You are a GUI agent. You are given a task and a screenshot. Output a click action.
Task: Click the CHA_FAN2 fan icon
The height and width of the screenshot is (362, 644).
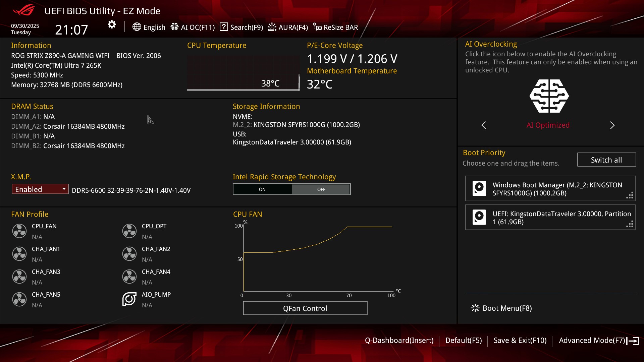point(129,254)
